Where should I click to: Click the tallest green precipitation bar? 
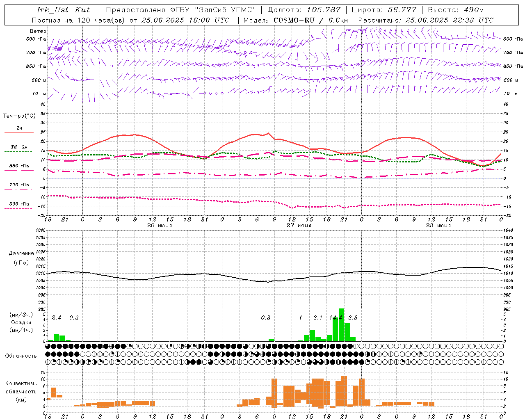[341, 325]
